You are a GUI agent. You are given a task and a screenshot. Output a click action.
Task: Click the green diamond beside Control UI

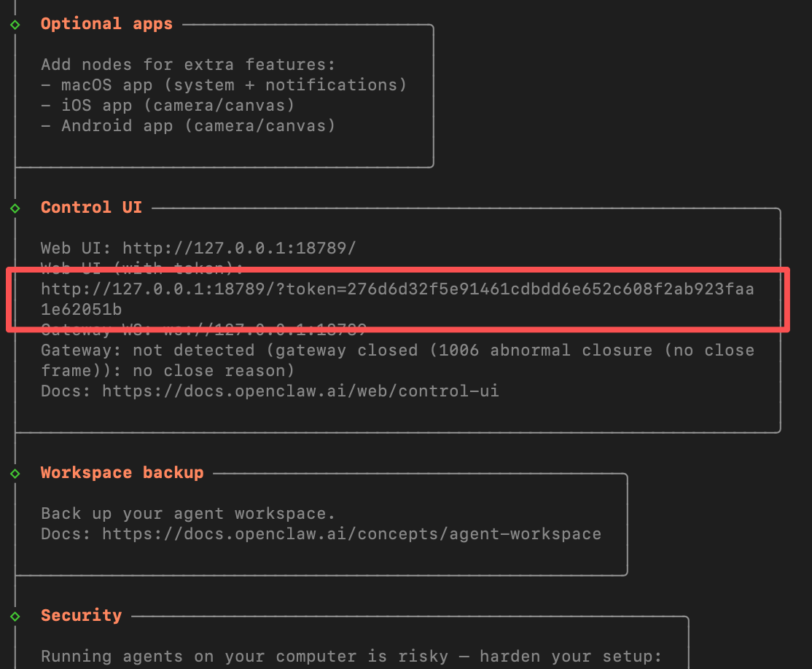(x=15, y=208)
